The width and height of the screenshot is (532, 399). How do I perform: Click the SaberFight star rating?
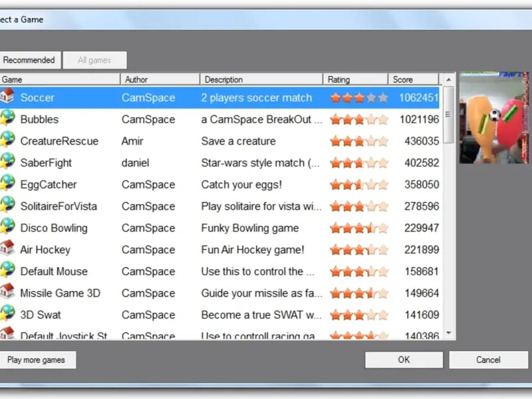pyautogui.click(x=359, y=163)
